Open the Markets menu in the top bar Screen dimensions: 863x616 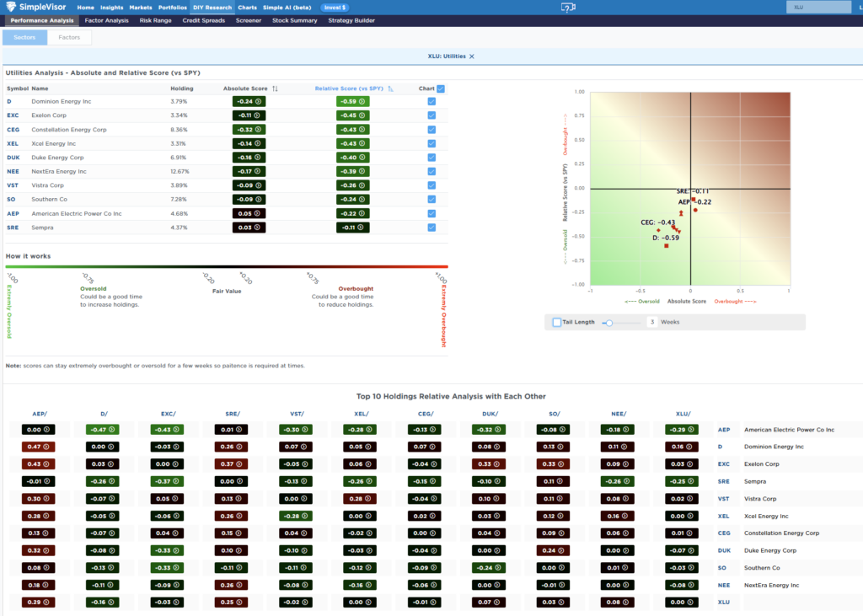(x=142, y=8)
